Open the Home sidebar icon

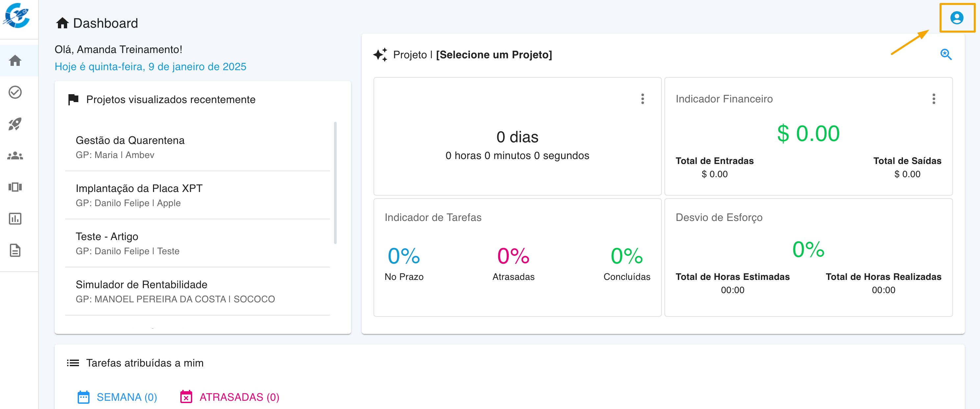click(15, 61)
